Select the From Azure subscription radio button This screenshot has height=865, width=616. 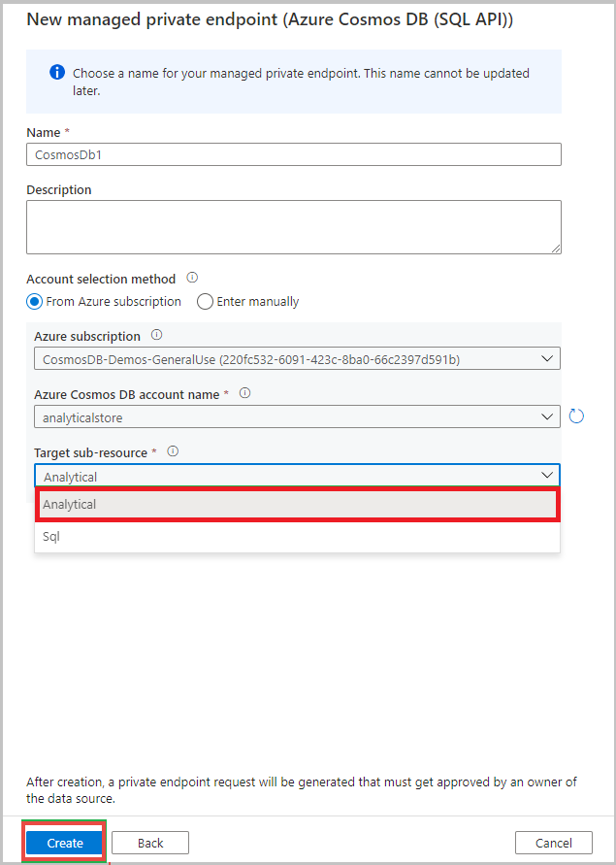[34, 302]
